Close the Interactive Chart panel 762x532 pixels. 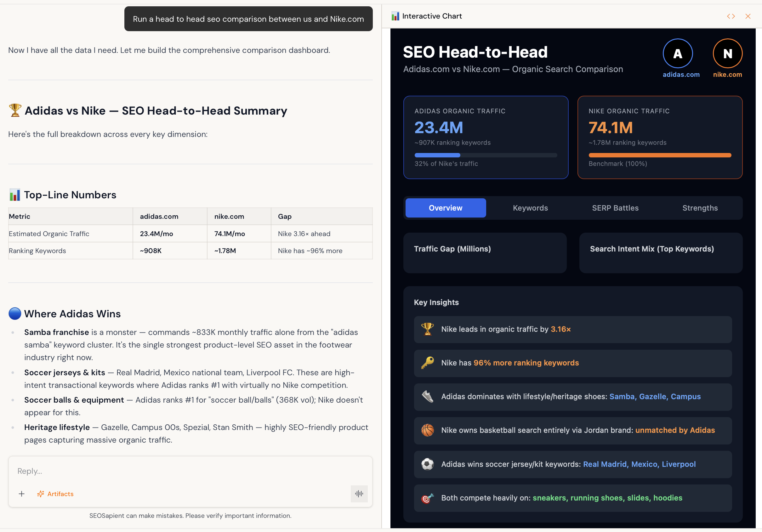point(748,16)
